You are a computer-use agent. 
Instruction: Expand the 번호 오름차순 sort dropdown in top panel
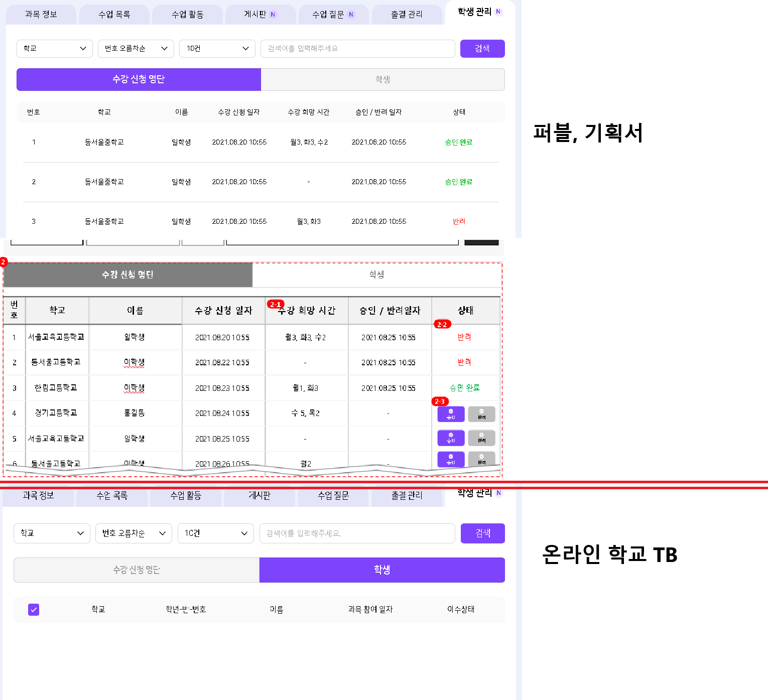(x=136, y=49)
